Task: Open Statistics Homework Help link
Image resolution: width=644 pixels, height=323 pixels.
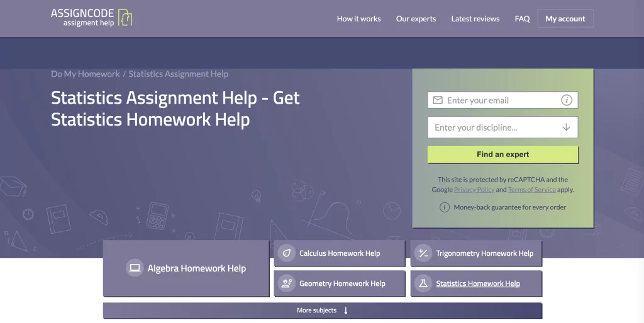Action: (478, 283)
